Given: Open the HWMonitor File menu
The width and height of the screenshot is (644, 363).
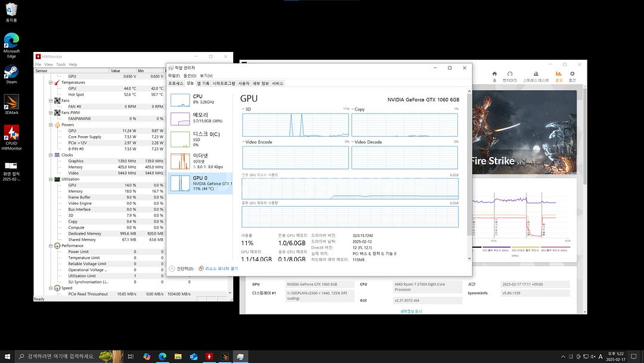Looking at the screenshot, I should 38,64.
